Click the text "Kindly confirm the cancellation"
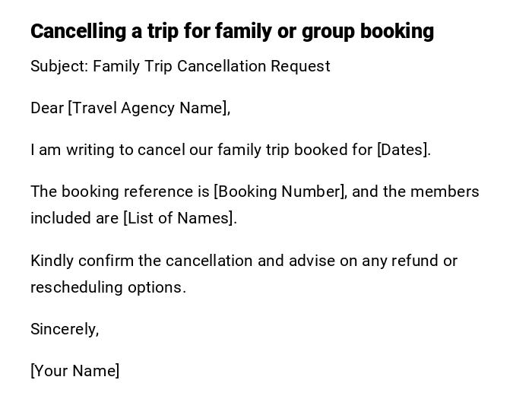The image size is (532, 418). (142, 261)
